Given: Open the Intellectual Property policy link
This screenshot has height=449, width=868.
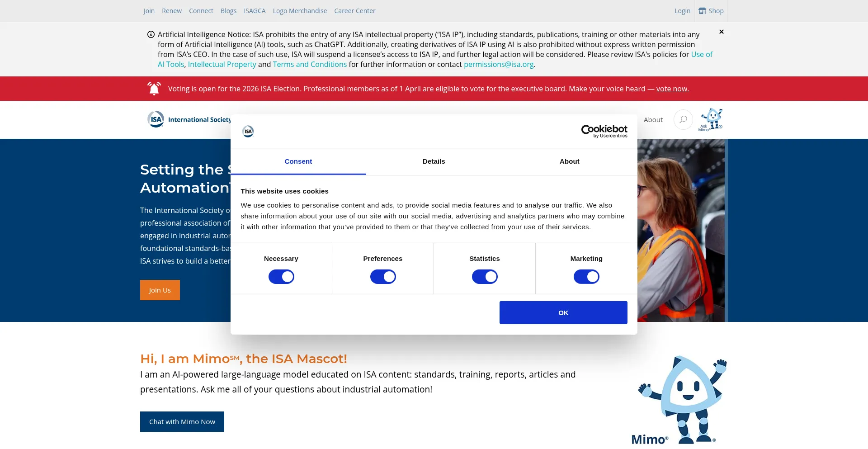Looking at the screenshot, I should click(222, 64).
